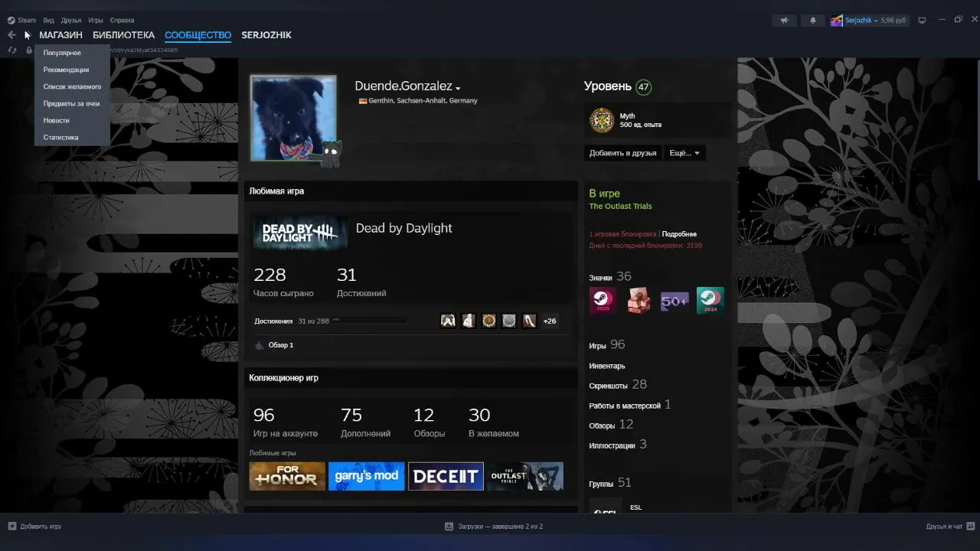Open the level 47 circle badge
Image resolution: width=980 pixels, height=551 pixels.
pos(644,86)
